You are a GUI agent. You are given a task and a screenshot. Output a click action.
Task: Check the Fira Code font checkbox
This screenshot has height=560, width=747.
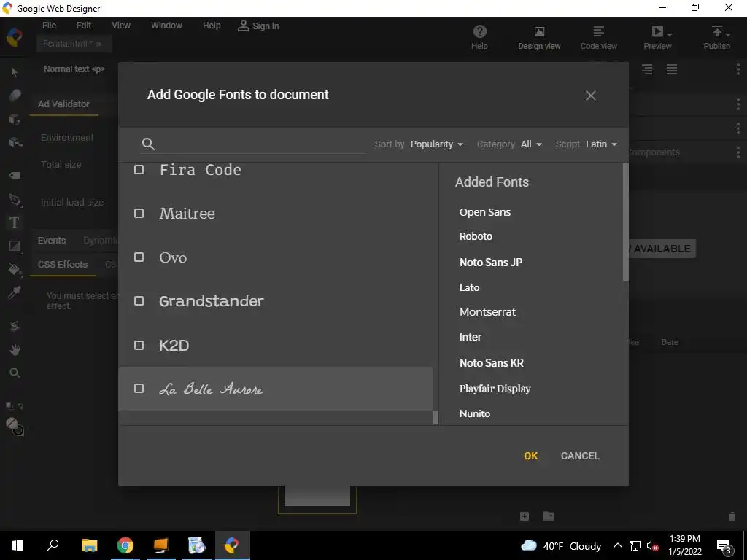click(x=139, y=169)
